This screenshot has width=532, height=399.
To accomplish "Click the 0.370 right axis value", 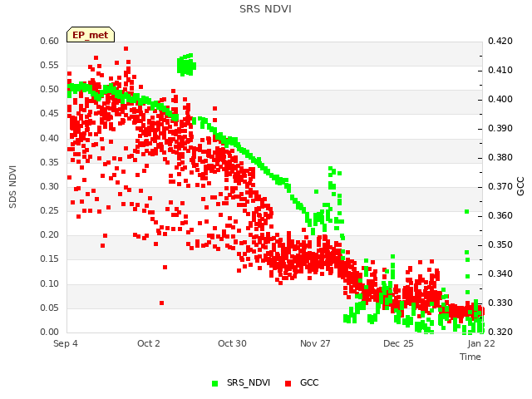I will pyautogui.click(x=500, y=186).
